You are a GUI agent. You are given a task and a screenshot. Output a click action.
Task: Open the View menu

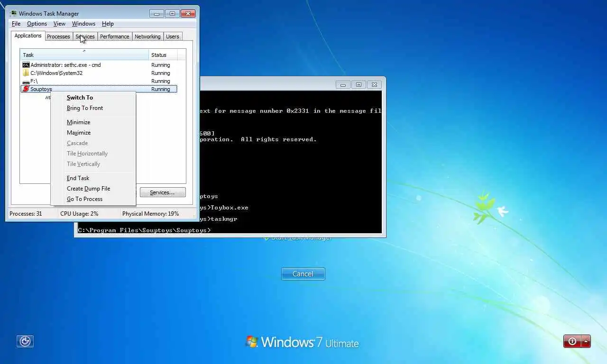point(59,24)
